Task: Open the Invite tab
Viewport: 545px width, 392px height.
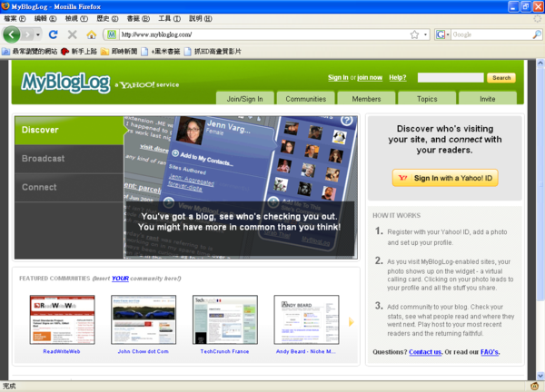Action: pyautogui.click(x=488, y=99)
